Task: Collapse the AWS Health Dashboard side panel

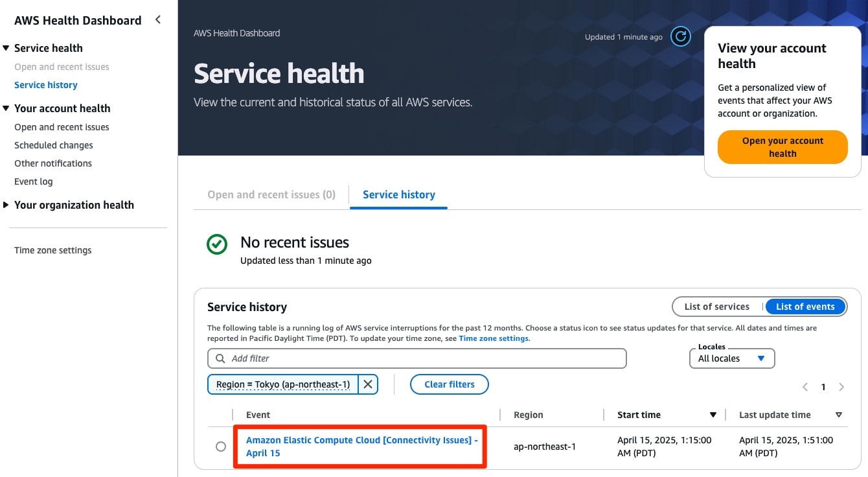Action: tap(157, 20)
